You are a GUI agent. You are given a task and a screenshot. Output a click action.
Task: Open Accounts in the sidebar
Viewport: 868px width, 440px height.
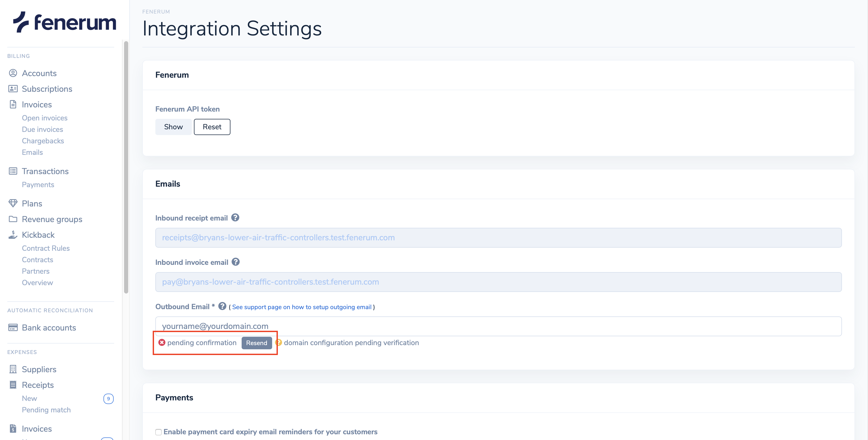(x=39, y=73)
